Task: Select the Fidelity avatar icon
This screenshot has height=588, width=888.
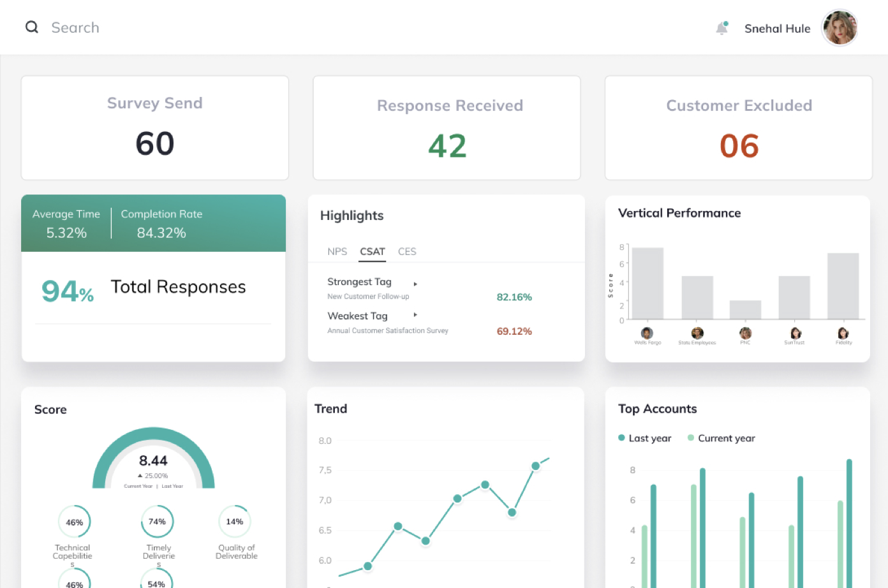Action: click(843, 333)
